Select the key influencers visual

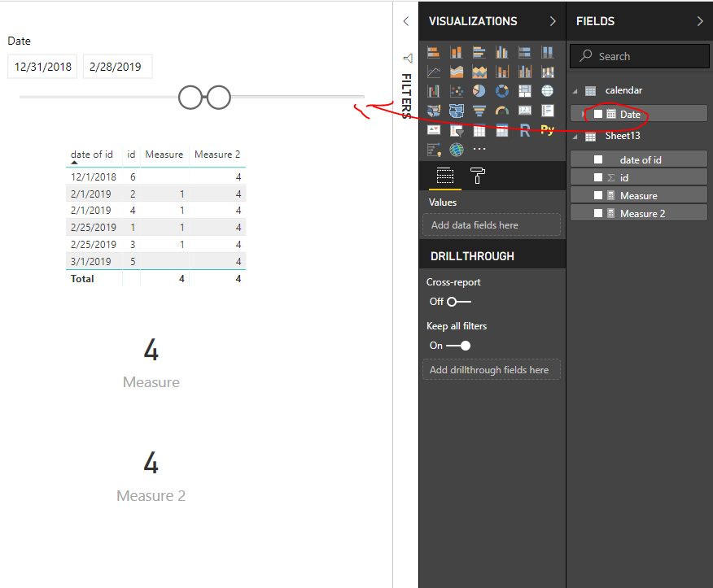433,150
